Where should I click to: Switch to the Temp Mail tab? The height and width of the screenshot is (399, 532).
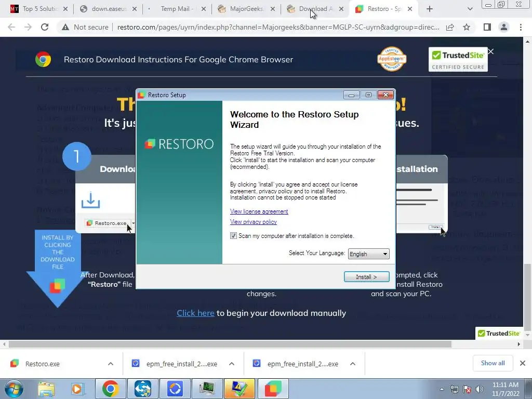click(x=176, y=9)
